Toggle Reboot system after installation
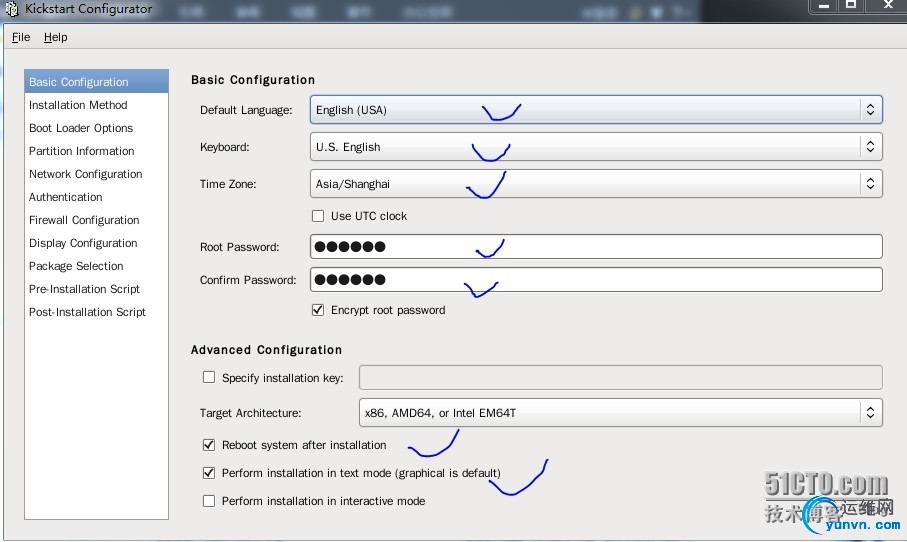This screenshot has width=907, height=542. coord(209,445)
